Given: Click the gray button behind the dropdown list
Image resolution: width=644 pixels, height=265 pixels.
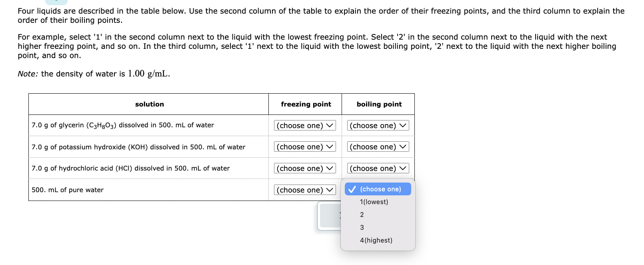Looking at the screenshot, I should [330, 216].
